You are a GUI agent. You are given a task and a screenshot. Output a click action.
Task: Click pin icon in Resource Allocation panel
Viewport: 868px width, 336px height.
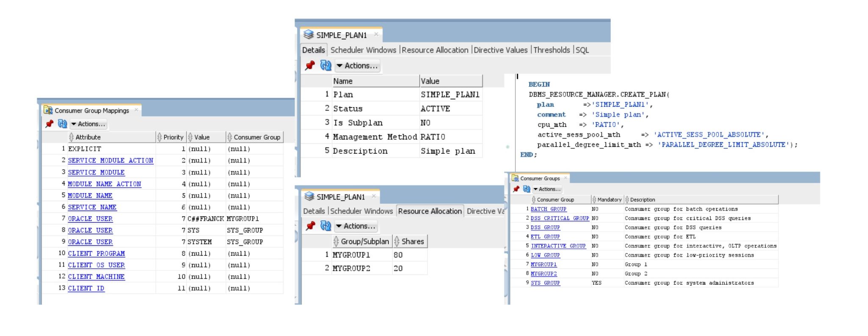[311, 226]
